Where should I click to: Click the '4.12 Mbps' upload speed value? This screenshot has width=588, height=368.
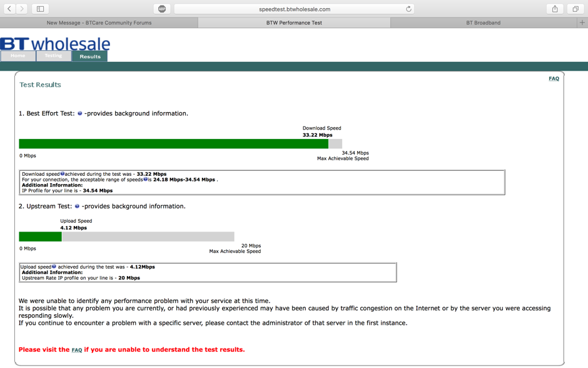point(74,228)
